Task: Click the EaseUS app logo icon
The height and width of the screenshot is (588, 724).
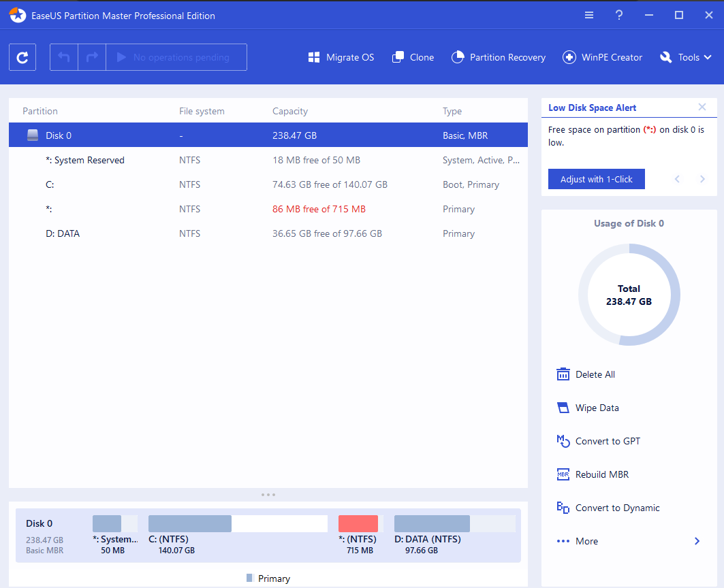Action: (18, 15)
